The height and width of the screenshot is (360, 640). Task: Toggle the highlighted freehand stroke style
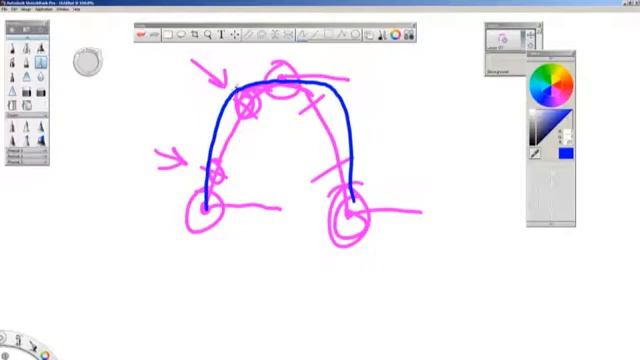(x=302, y=35)
